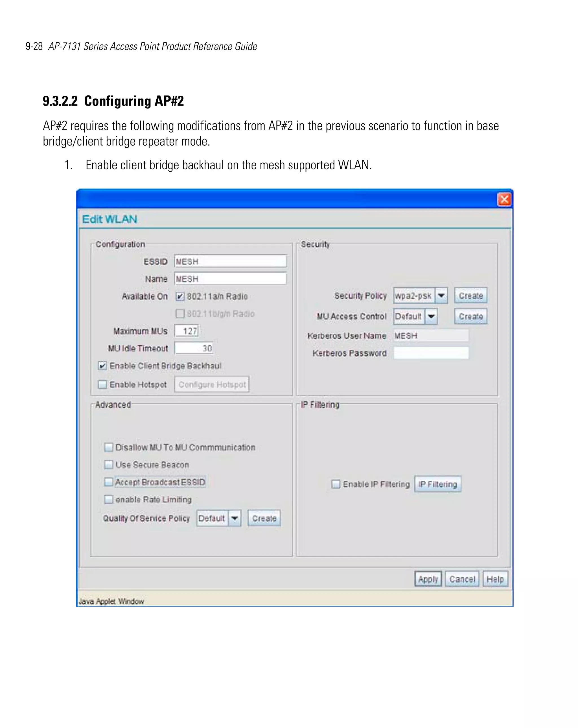This screenshot has height=728, width=578.
Task: Click the Apply button
Action: click(x=428, y=580)
